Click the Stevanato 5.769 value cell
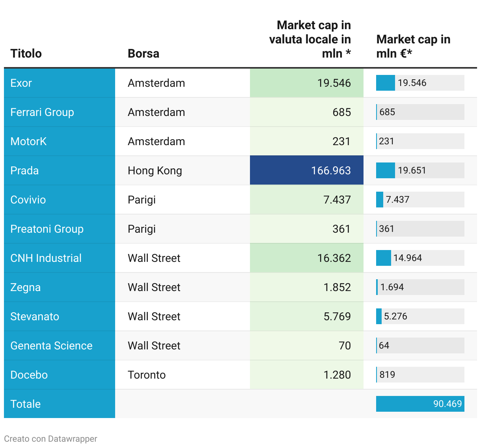Image resolution: width=481 pixels, height=448 pixels. (x=307, y=316)
